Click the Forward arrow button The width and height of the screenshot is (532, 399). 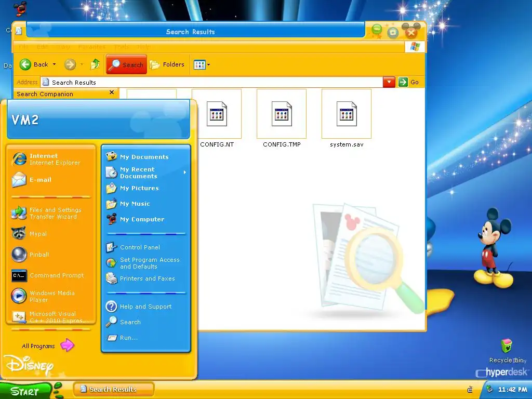click(70, 64)
